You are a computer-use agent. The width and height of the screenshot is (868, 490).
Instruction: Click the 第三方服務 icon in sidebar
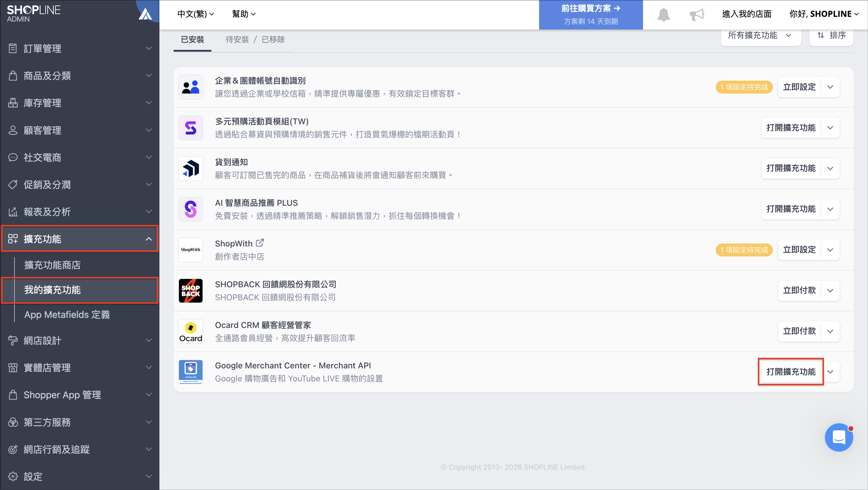point(13,422)
